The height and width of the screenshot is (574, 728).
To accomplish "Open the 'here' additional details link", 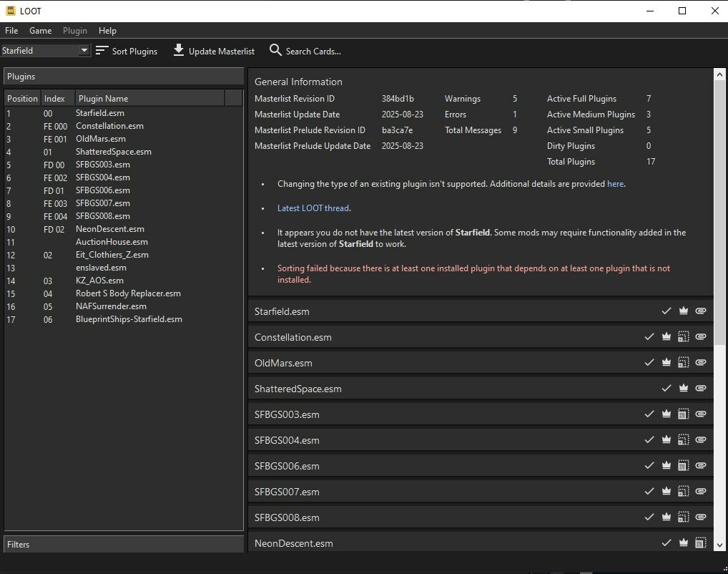I will pos(615,184).
